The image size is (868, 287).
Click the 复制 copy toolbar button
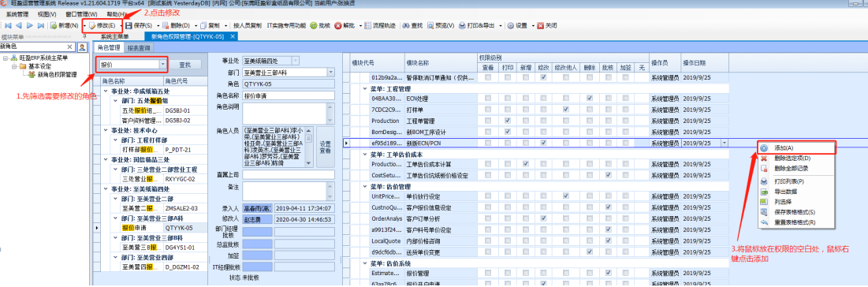pyautogui.click(x=210, y=25)
